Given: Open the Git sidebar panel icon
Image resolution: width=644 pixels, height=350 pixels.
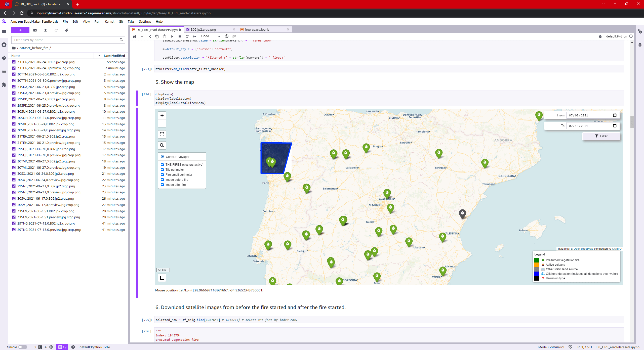Looking at the screenshot, I should (4, 58).
